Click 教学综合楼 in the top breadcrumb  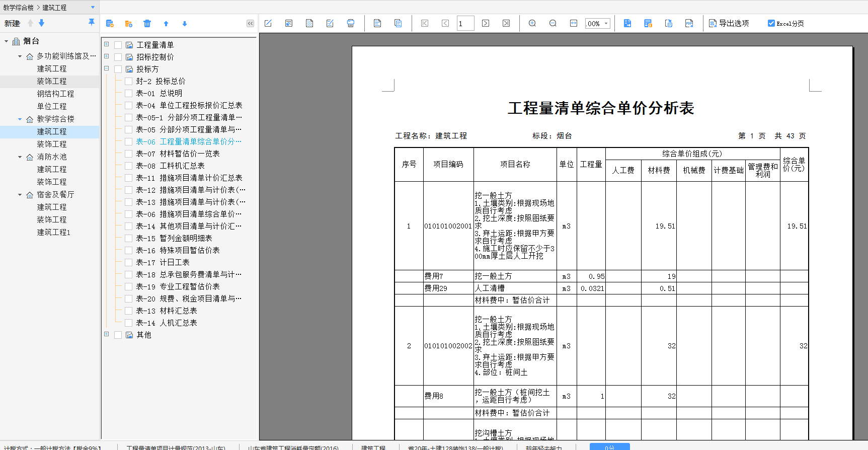pos(18,8)
